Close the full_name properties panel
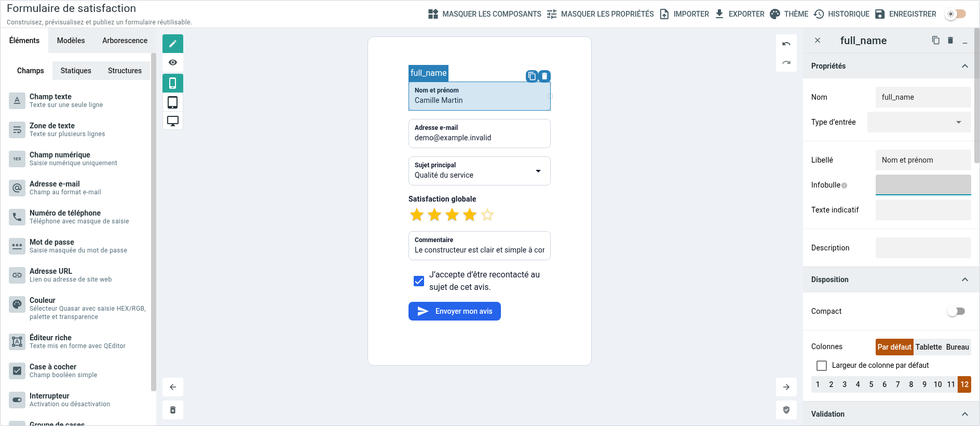This screenshot has height=426, width=980. pyautogui.click(x=818, y=41)
